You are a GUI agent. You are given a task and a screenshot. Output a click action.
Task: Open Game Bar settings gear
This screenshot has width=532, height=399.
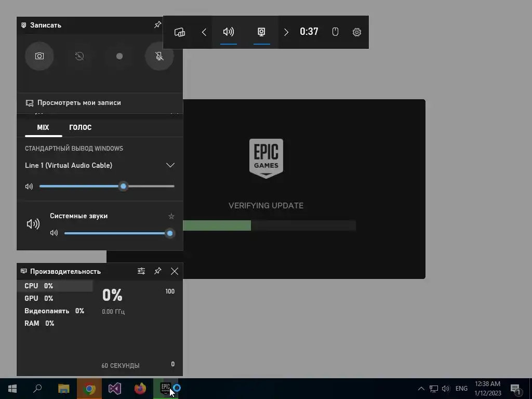[356, 32]
